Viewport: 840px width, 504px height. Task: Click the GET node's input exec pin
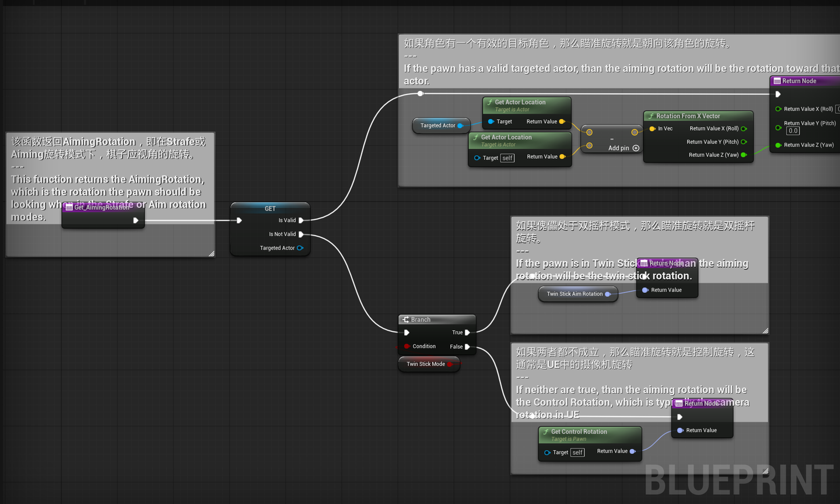click(x=239, y=220)
